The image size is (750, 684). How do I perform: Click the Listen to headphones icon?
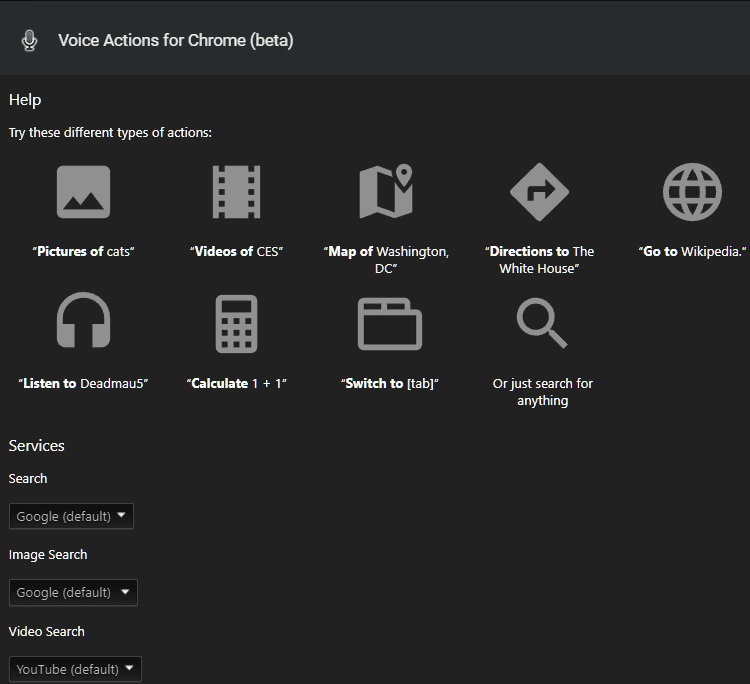83,320
